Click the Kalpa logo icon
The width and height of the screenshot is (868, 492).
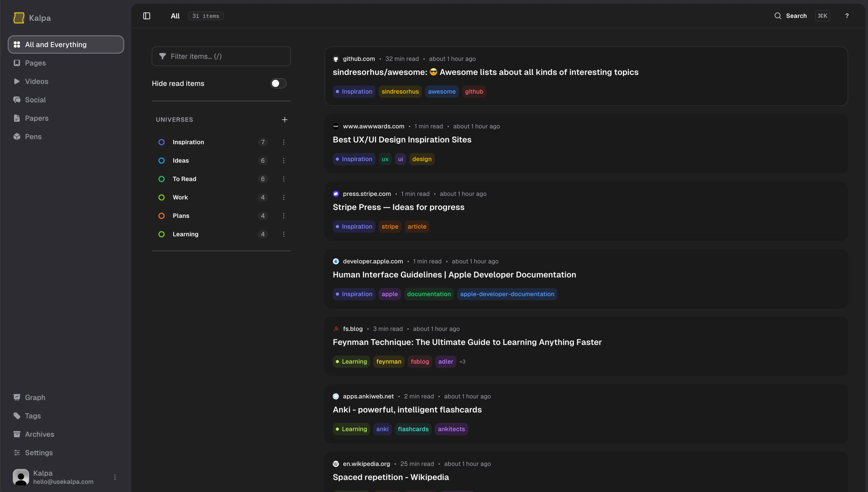click(19, 18)
